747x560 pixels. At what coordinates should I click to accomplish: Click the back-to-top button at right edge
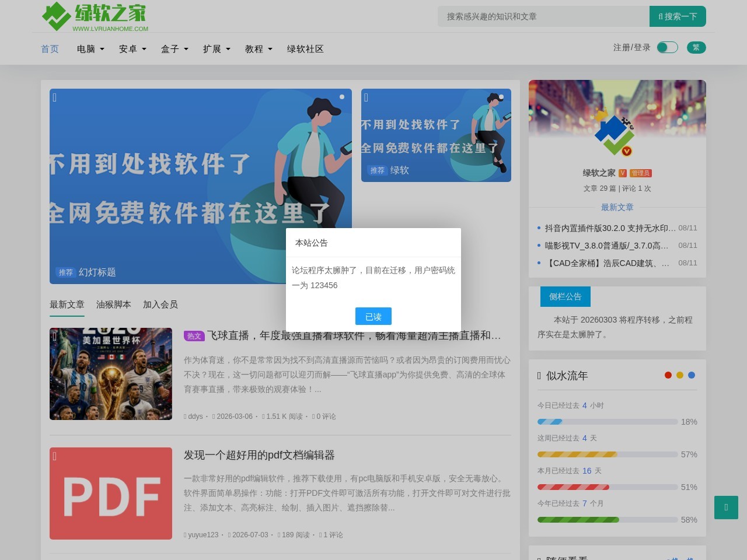point(726,508)
